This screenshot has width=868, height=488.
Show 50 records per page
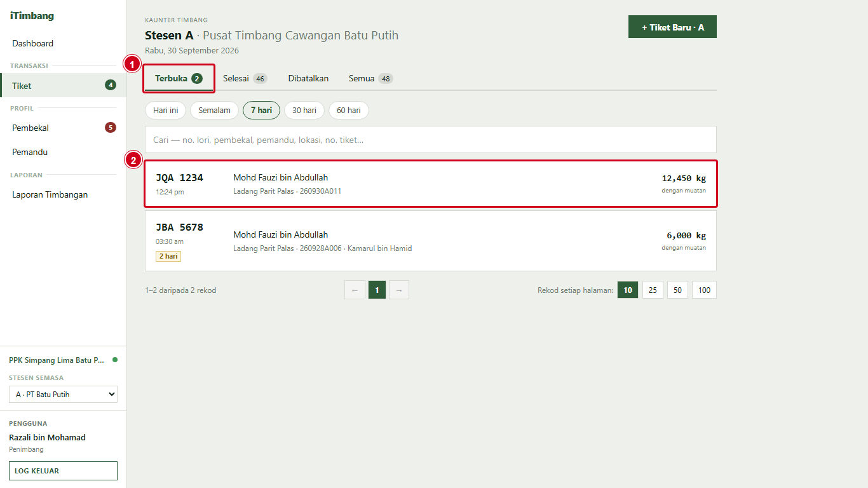coord(677,290)
